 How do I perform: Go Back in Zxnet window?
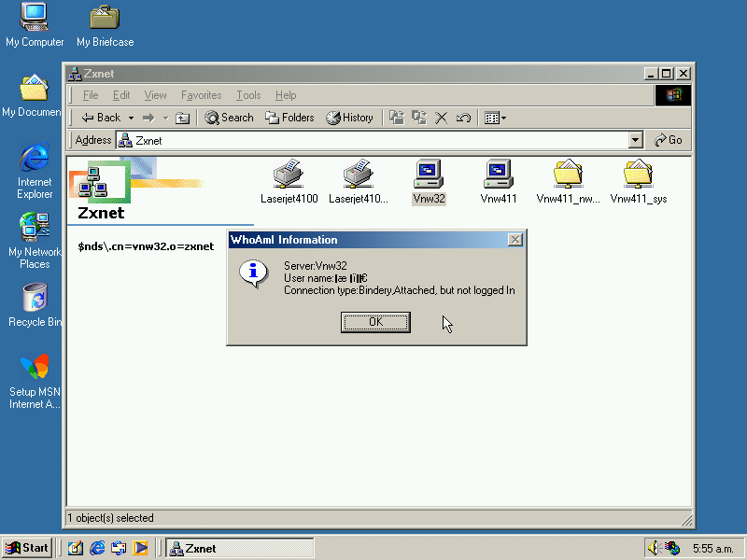pos(101,118)
